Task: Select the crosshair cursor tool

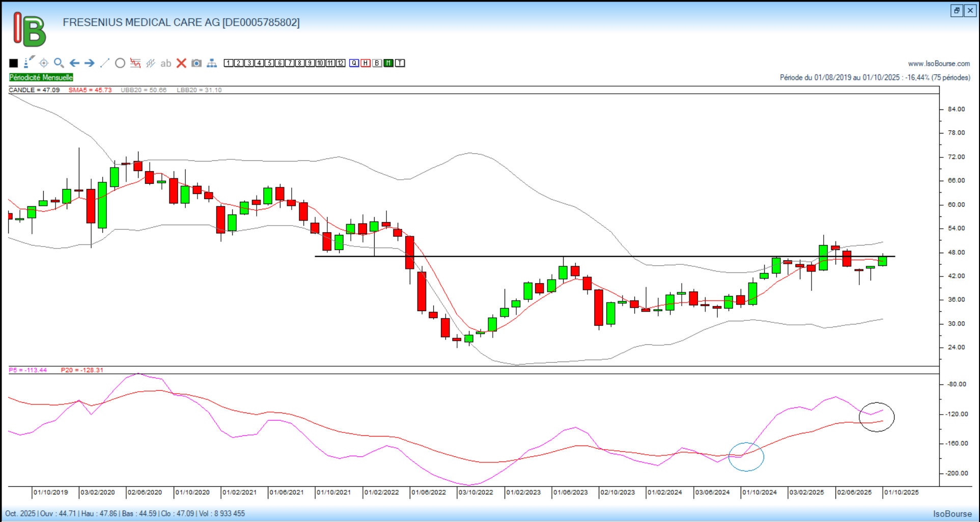Action: 44,63
